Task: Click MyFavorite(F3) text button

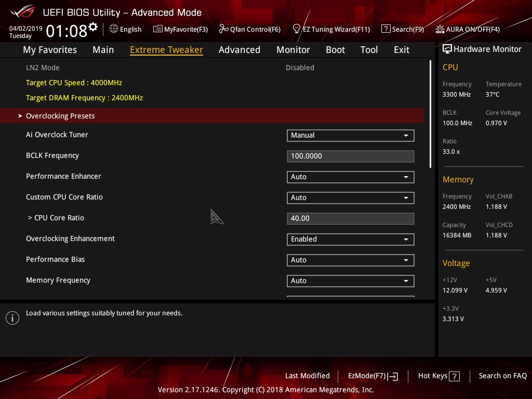Action: pyautogui.click(x=186, y=29)
